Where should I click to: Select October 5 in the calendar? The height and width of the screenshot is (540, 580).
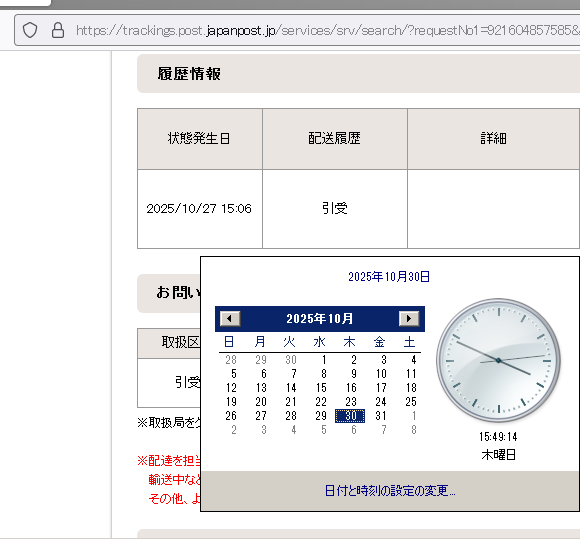234,374
